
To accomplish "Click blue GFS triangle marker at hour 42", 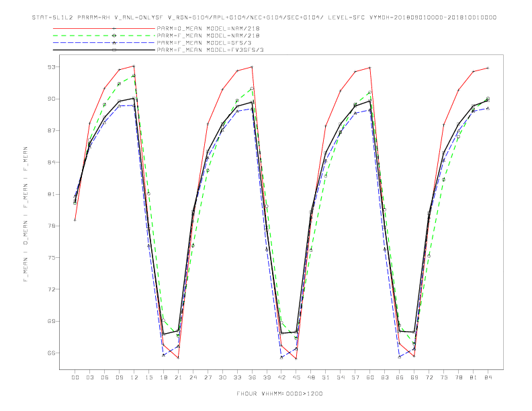I will [281, 357].
